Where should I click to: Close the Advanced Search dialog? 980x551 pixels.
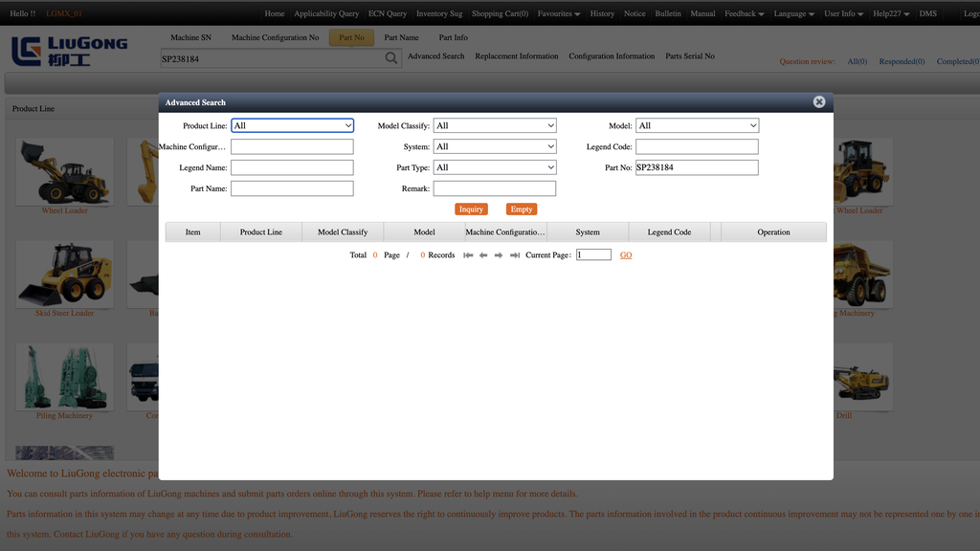(x=819, y=101)
